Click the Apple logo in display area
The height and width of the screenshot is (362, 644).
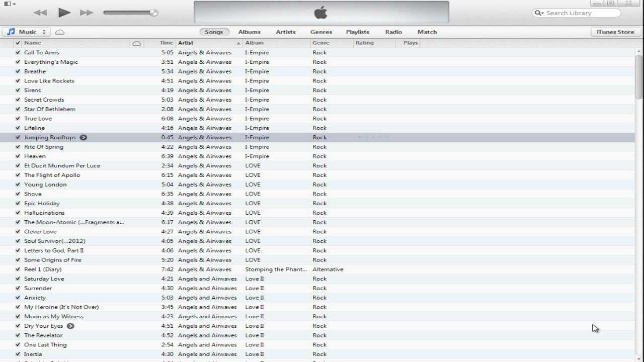tap(321, 13)
